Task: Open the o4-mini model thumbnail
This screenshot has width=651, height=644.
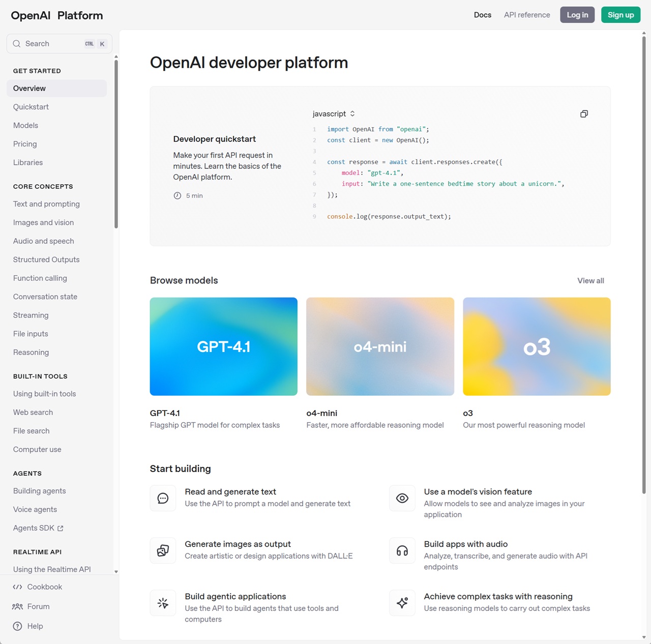Action: coord(380,346)
